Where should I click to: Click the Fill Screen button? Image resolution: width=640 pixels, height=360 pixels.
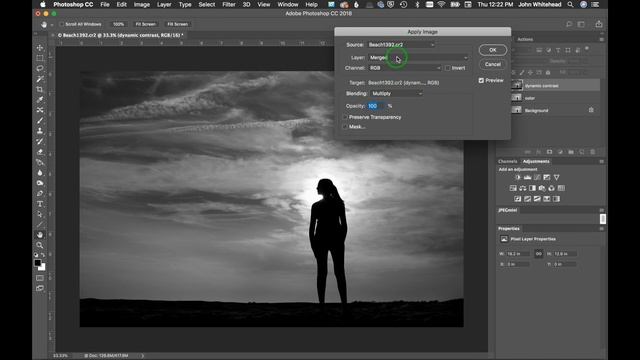178,24
